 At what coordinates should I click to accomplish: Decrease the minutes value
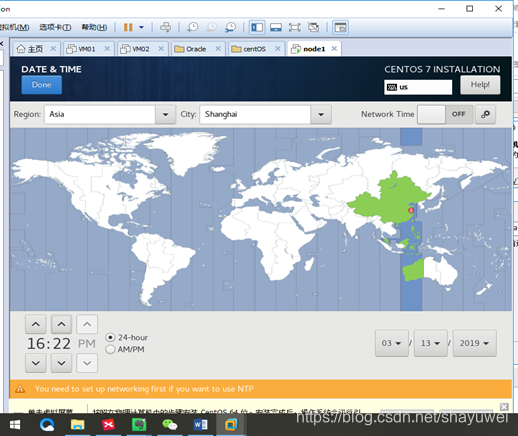click(61, 363)
